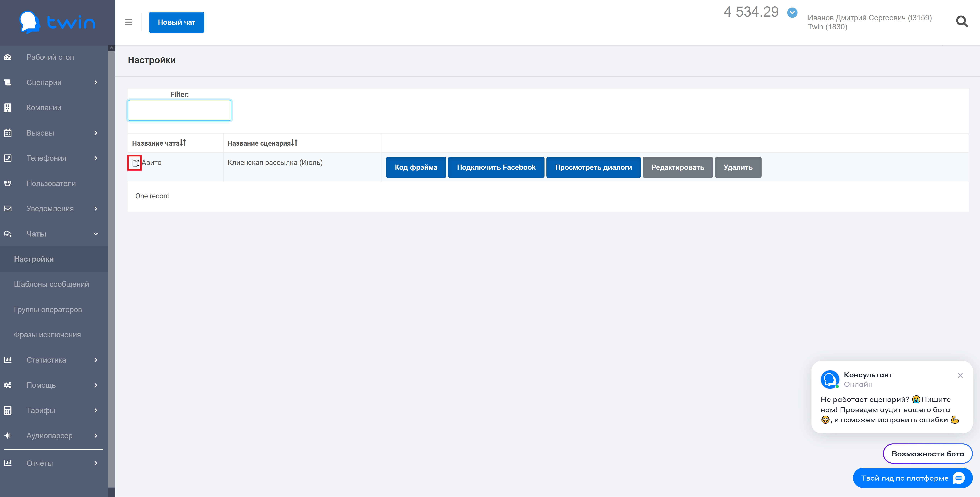Expand the Статистика submenu chevron
The height and width of the screenshot is (497, 980).
(96, 360)
